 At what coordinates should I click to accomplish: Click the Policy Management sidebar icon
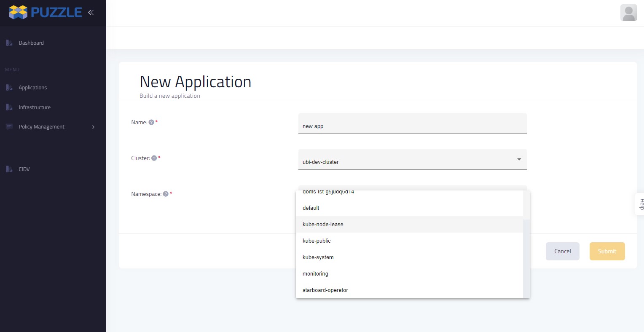click(9, 127)
